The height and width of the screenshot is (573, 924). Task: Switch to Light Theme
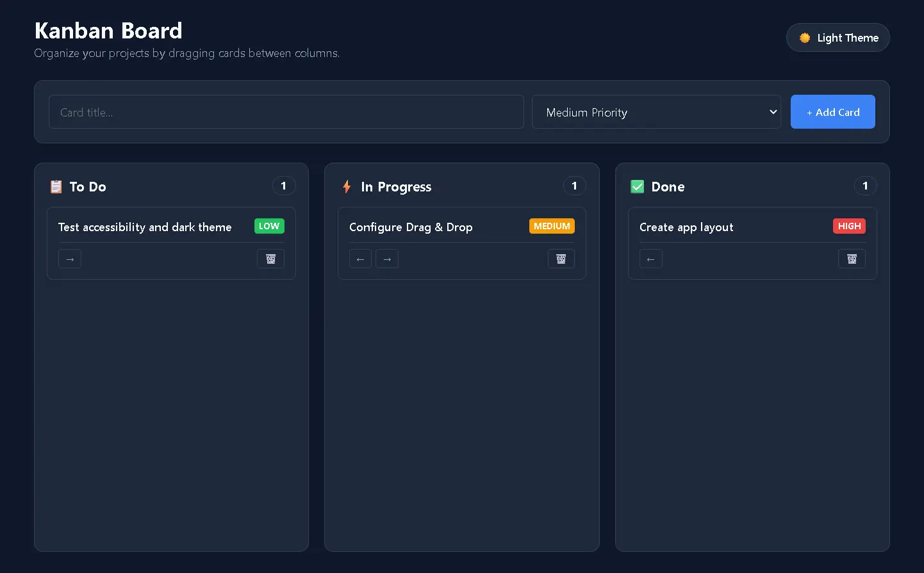(x=837, y=38)
